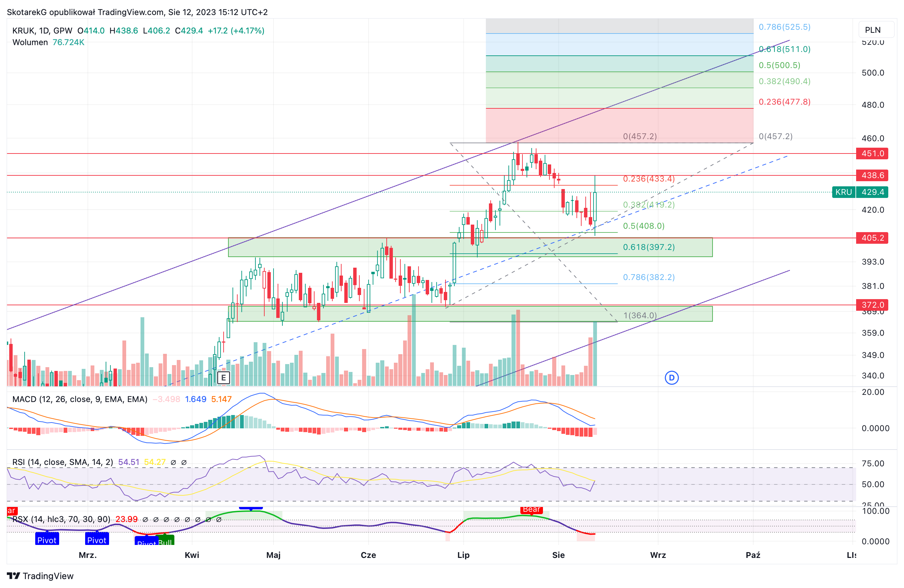Screen dimensions: 904x588
Task: Click the Sie month label on time axis
Action: 558,555
